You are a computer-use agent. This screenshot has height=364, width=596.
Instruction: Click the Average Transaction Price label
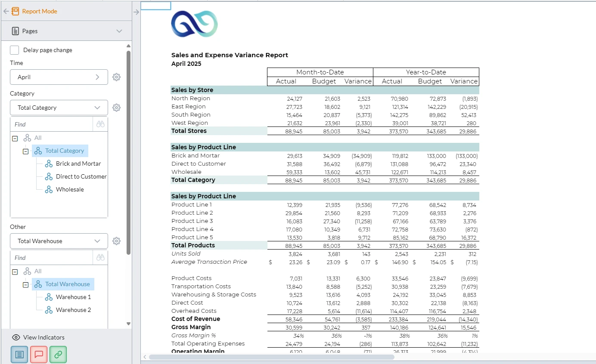pos(209,262)
